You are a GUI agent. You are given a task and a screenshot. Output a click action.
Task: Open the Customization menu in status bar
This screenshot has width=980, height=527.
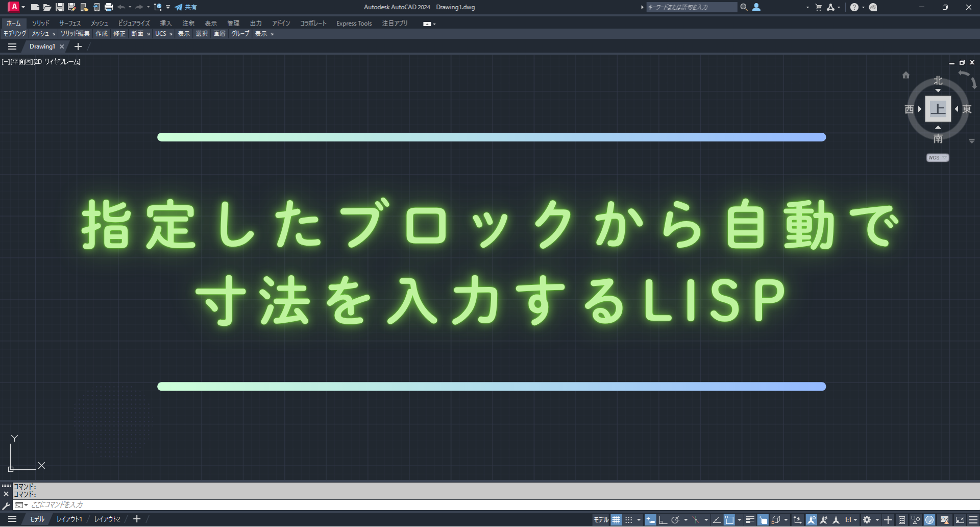point(973,520)
